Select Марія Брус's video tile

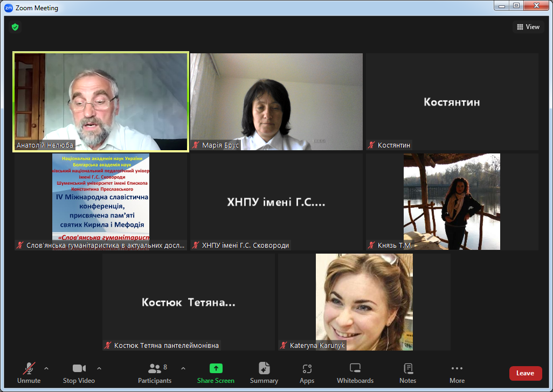276,102
